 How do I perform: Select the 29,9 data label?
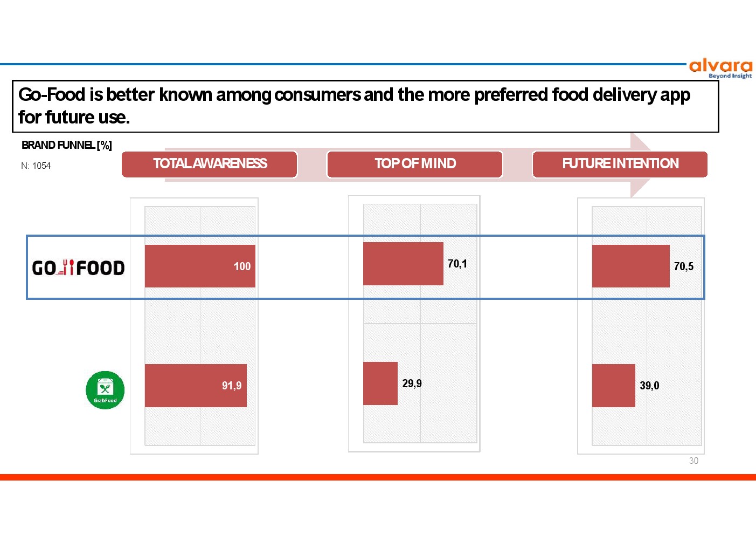point(412,383)
